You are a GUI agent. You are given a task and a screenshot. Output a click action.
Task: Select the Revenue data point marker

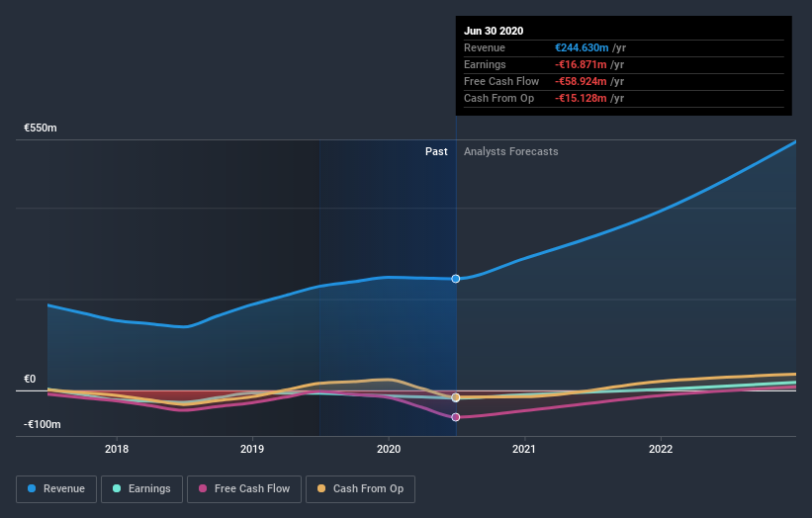coord(456,279)
